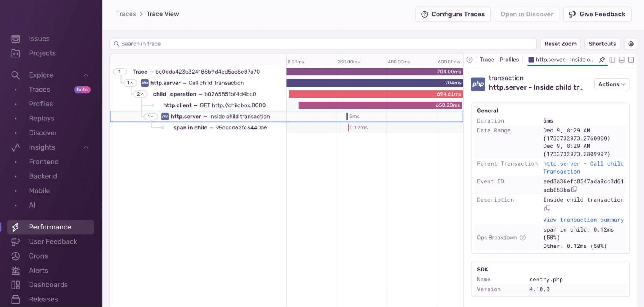Click the Performance lightning bolt icon
This screenshot has width=644, height=307.
15,226
